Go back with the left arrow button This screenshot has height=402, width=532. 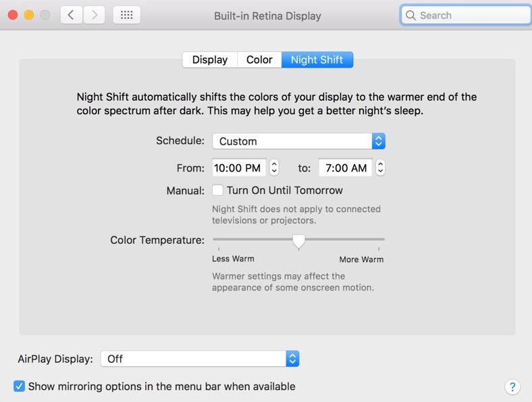[71, 15]
